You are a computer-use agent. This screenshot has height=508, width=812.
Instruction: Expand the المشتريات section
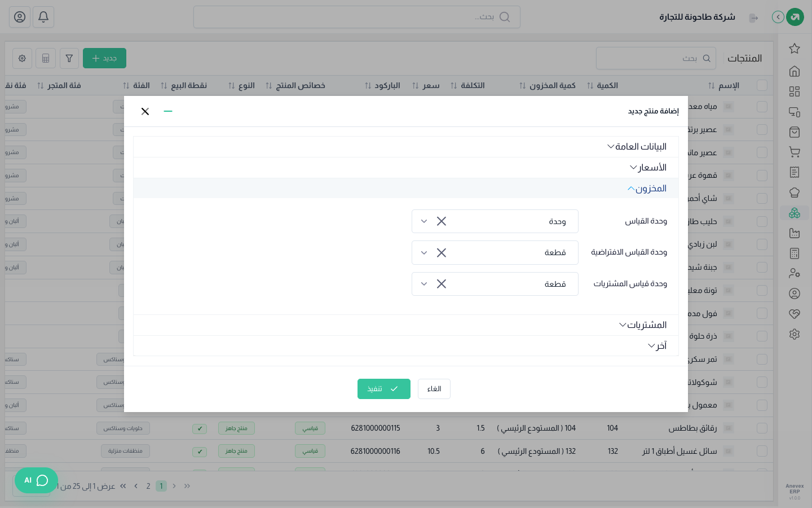(x=406, y=325)
